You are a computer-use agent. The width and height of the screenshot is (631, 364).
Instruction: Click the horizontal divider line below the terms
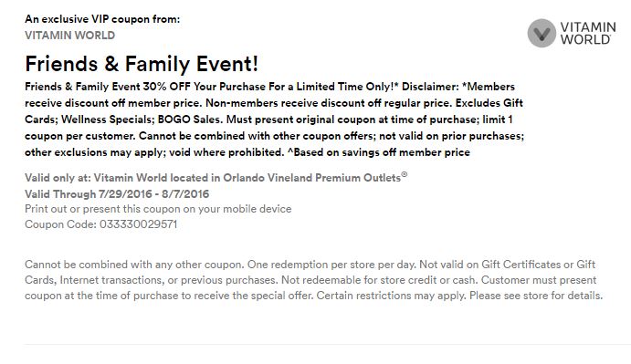pyautogui.click(x=328, y=344)
